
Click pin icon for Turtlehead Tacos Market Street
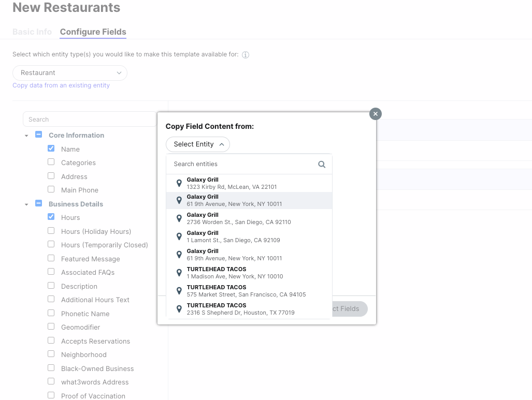pos(179,291)
